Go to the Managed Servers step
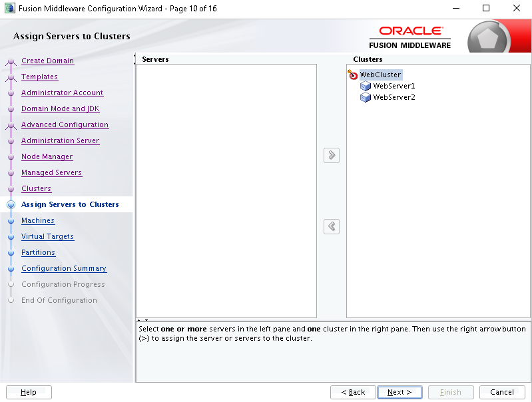 click(x=51, y=172)
